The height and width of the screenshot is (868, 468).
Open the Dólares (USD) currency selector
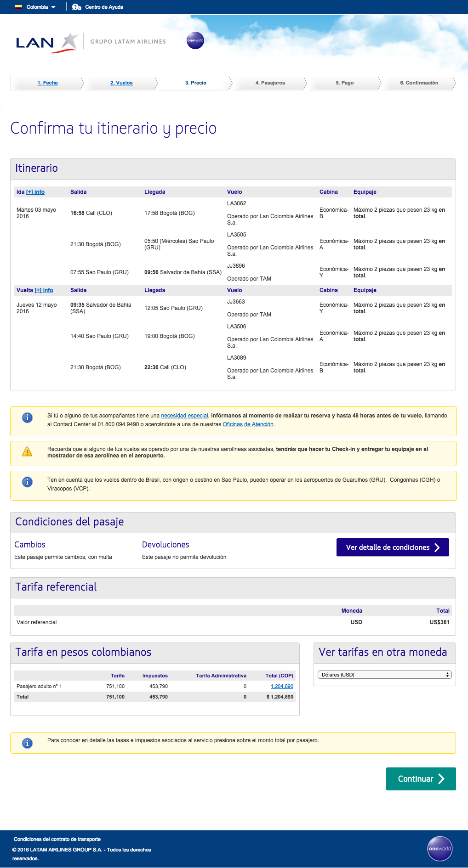pyautogui.click(x=384, y=675)
